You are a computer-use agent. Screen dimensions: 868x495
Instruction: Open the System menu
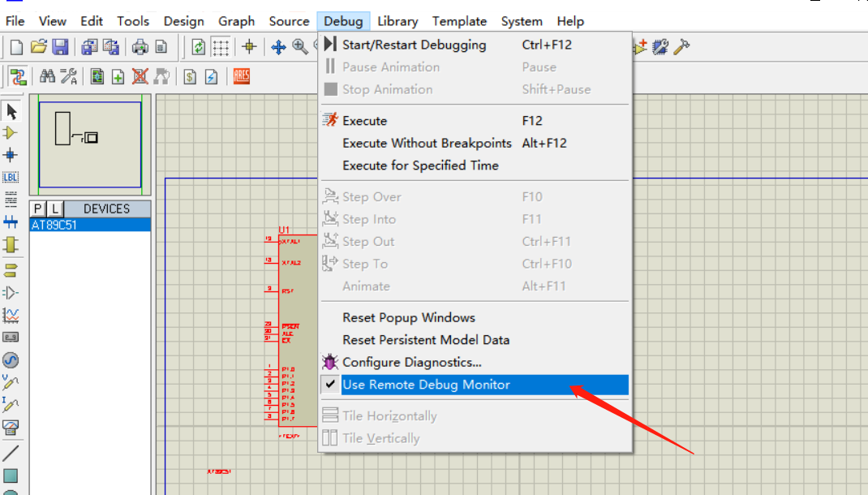click(522, 21)
